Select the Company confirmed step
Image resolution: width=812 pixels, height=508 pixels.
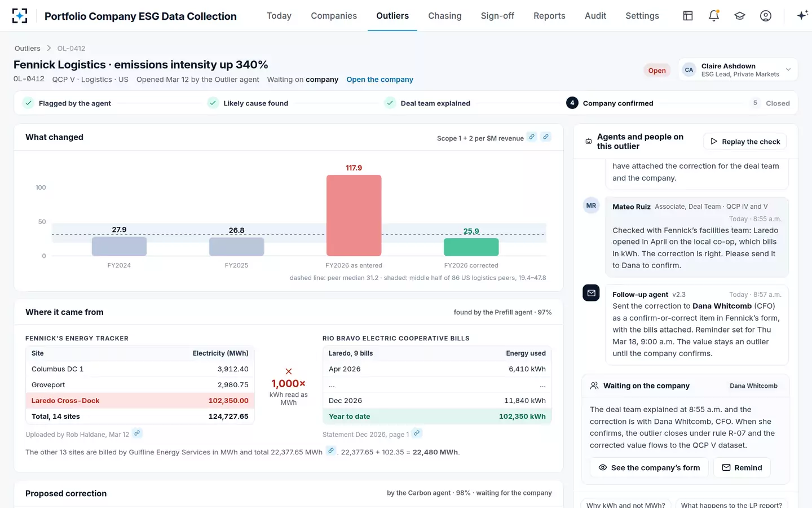tap(610, 103)
